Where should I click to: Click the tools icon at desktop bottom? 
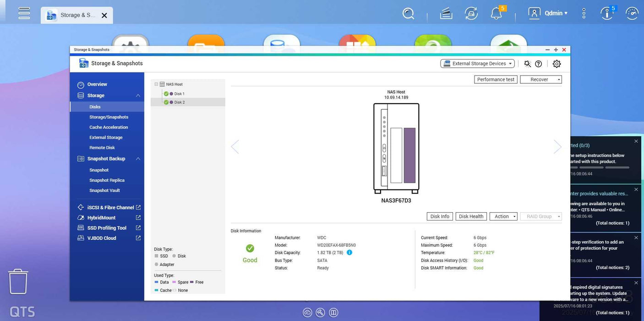(x=321, y=313)
